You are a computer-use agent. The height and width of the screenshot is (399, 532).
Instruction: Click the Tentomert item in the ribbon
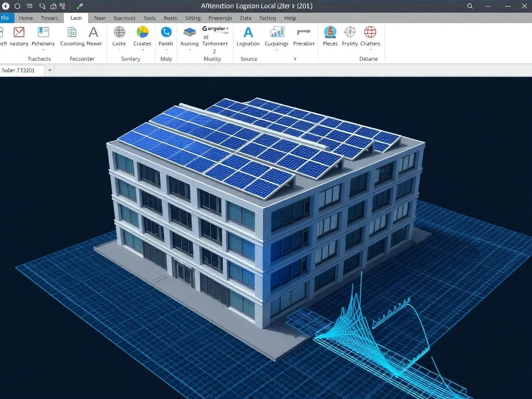[x=215, y=44]
